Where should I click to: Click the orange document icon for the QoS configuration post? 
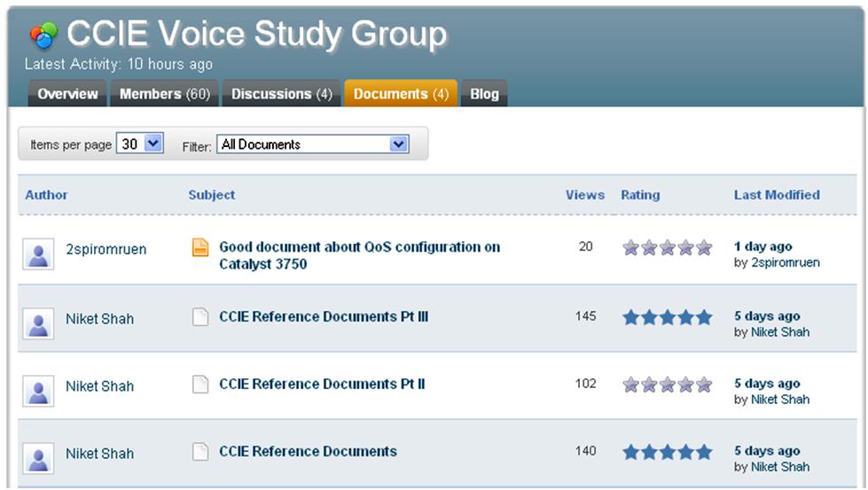200,247
